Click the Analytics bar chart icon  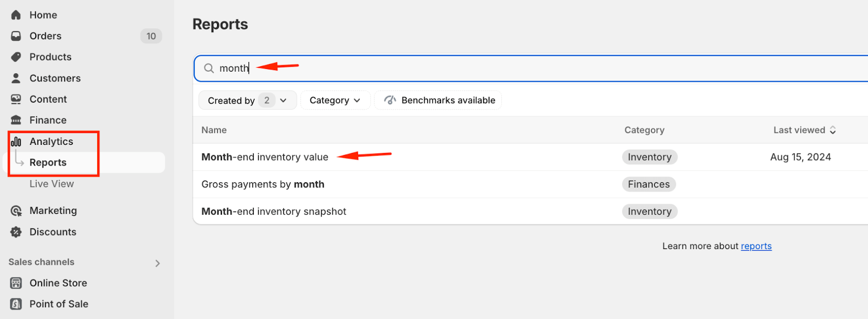coord(16,142)
